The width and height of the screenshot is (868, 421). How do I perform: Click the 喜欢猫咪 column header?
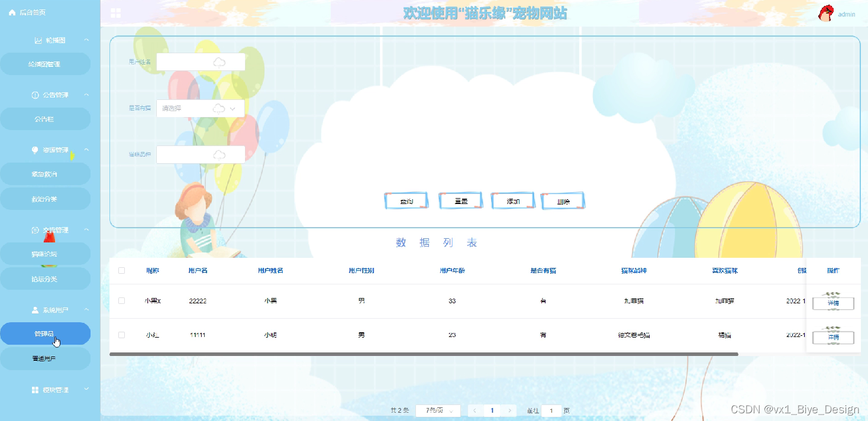click(725, 271)
